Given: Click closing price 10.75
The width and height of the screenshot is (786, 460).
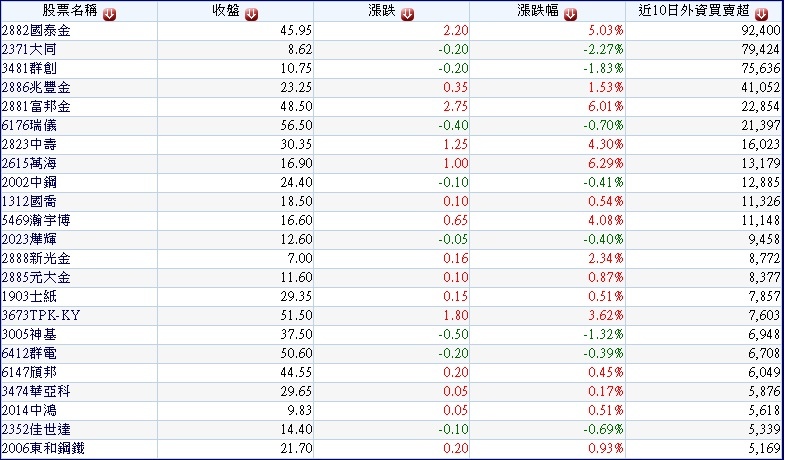Looking at the screenshot, I should pos(296,69).
